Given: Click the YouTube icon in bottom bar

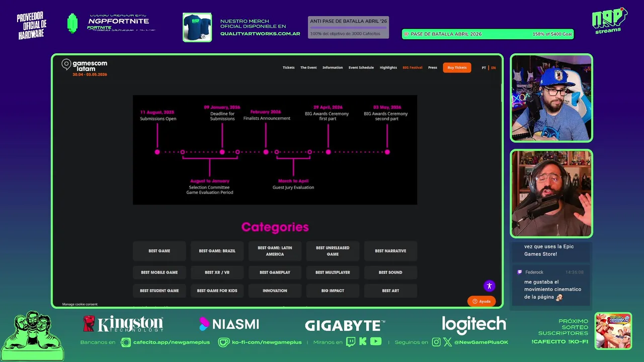Looking at the screenshot, I should pyautogui.click(x=376, y=342).
